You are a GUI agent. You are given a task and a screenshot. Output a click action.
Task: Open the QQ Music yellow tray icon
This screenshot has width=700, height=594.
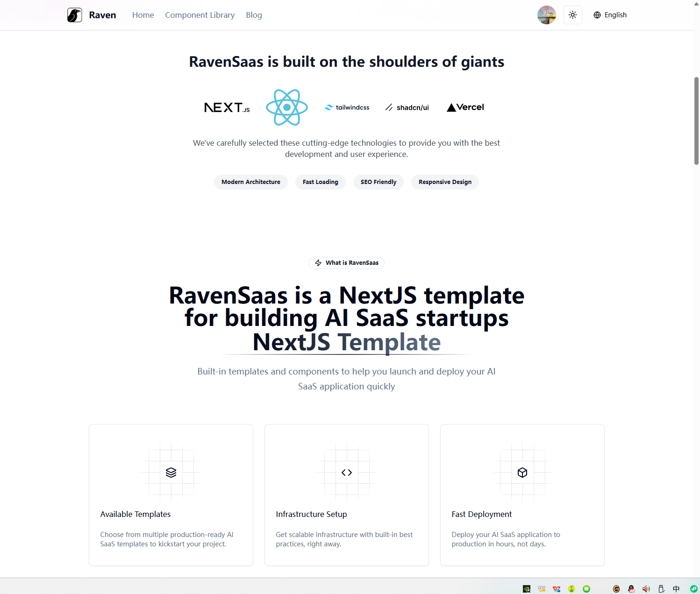coord(571,589)
